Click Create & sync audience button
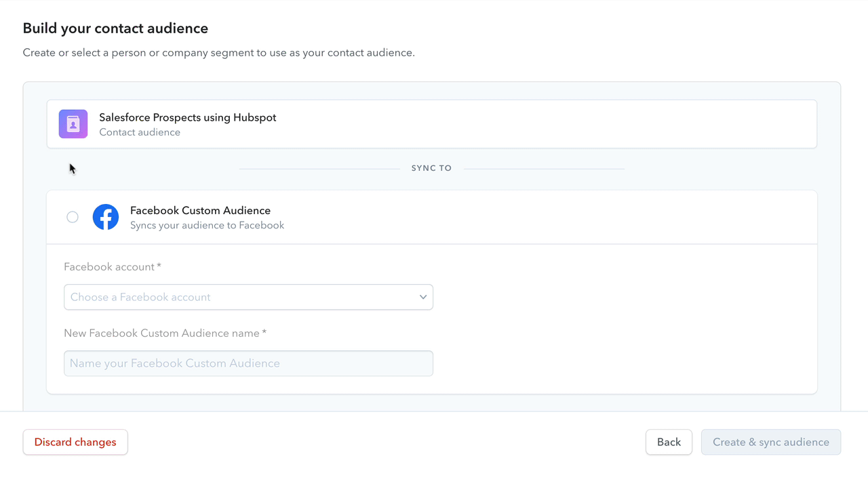868x488 pixels. (x=771, y=442)
